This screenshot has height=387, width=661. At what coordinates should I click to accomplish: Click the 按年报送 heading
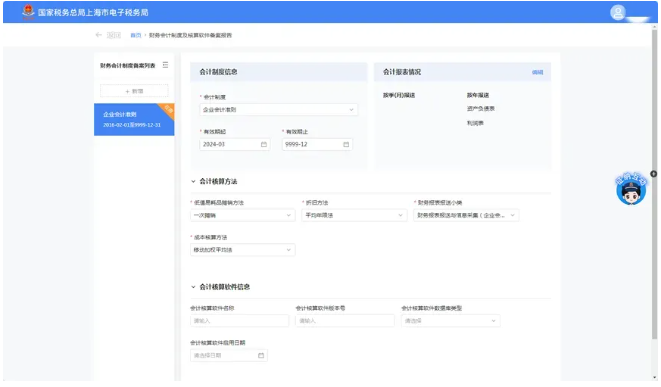(x=478, y=95)
